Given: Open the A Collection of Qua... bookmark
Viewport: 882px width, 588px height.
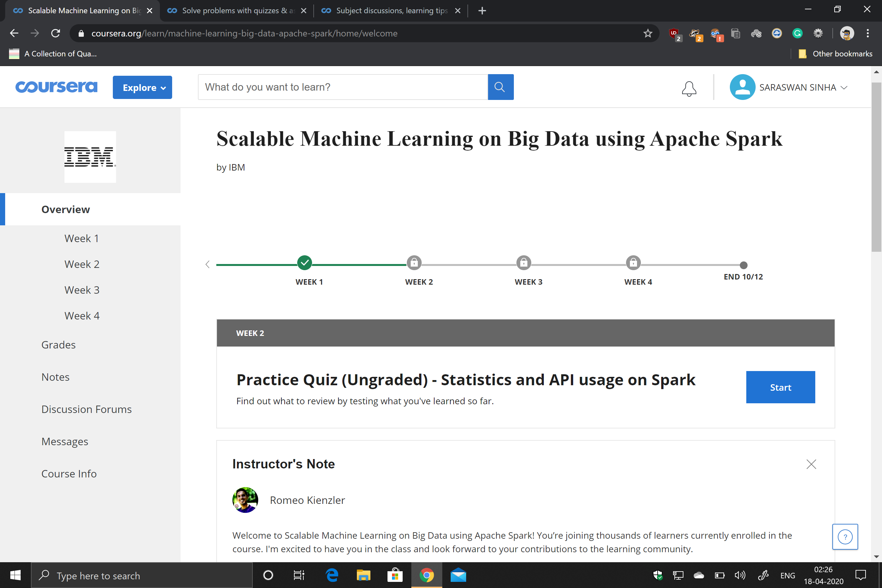Looking at the screenshot, I should 53,54.
